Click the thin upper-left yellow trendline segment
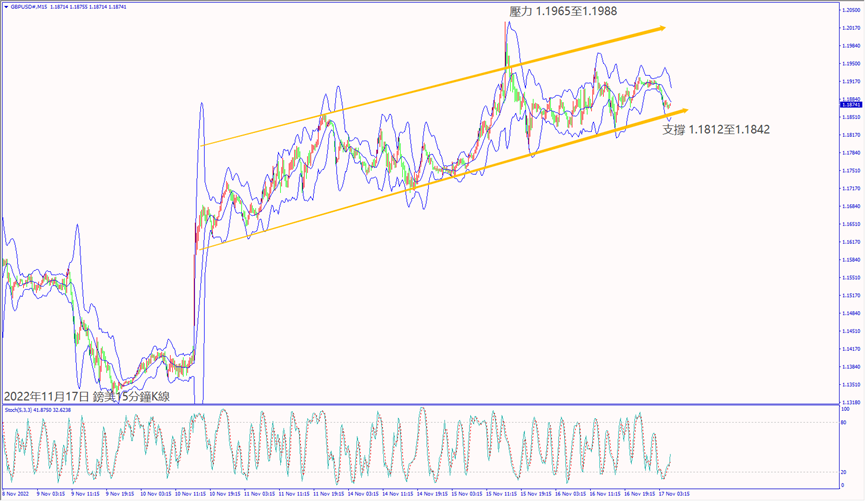Image resolution: width=865 pixels, height=501 pixels. click(260, 130)
